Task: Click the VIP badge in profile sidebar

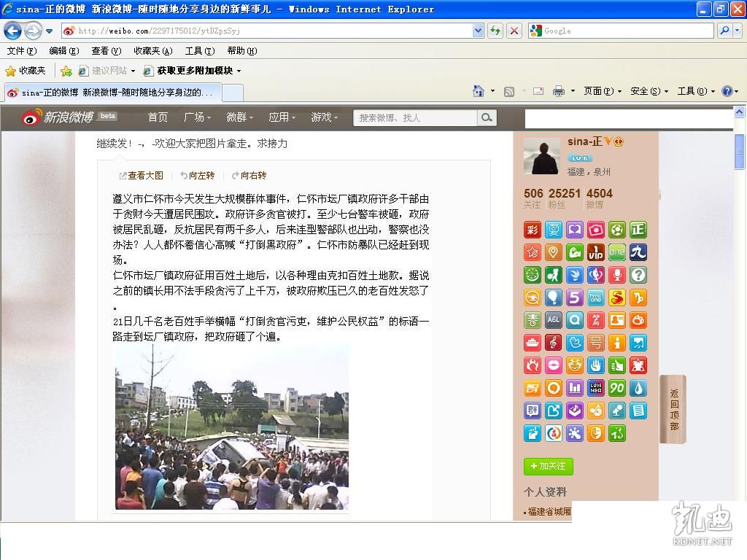Action: tap(596, 253)
